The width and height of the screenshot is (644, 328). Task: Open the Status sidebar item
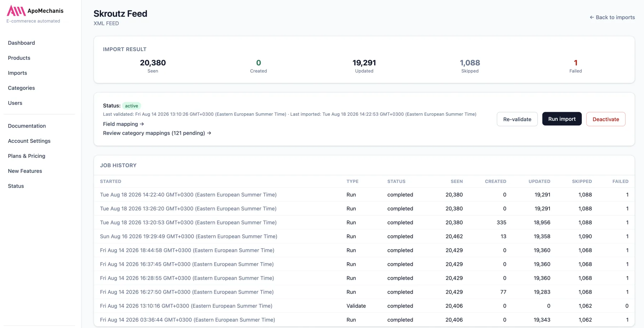(16, 186)
